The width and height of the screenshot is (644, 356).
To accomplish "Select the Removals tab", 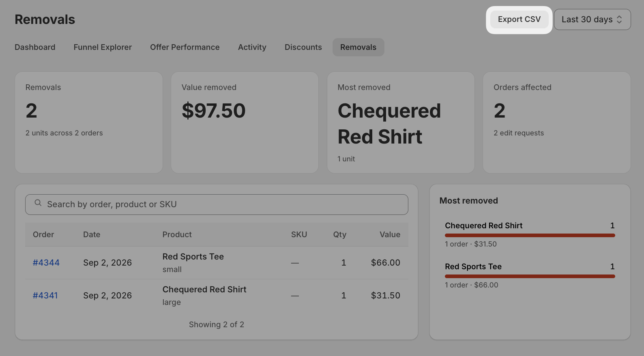I will [x=358, y=47].
